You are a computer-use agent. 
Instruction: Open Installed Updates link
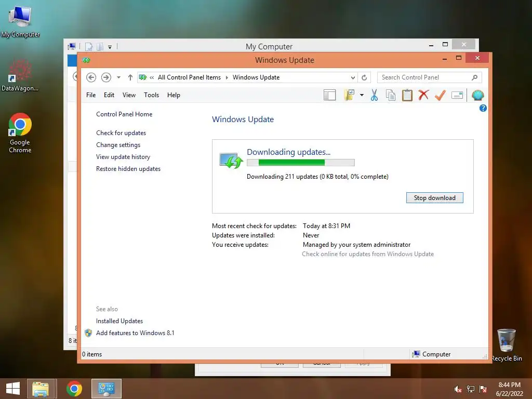119,321
